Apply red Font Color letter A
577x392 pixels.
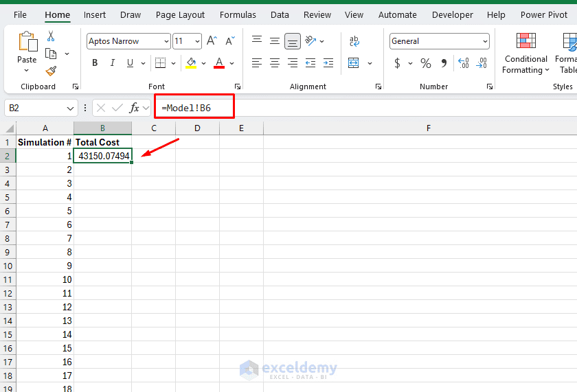[x=219, y=63]
